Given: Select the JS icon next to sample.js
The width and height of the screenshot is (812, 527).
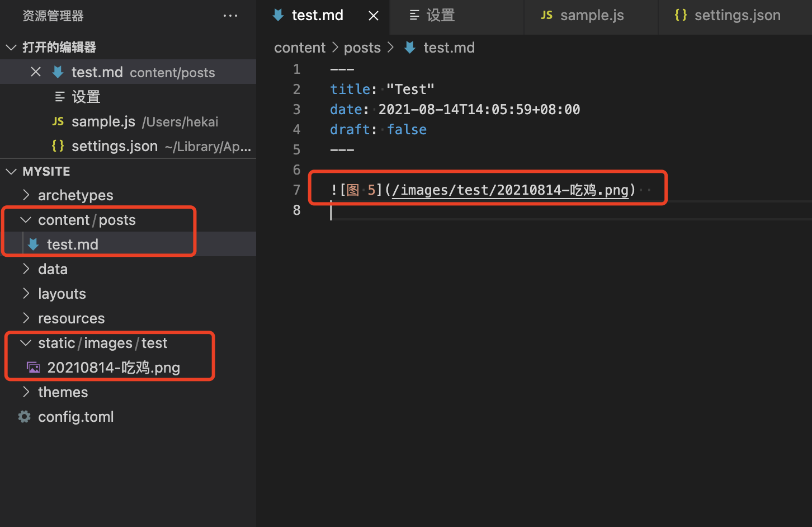Looking at the screenshot, I should pos(58,121).
